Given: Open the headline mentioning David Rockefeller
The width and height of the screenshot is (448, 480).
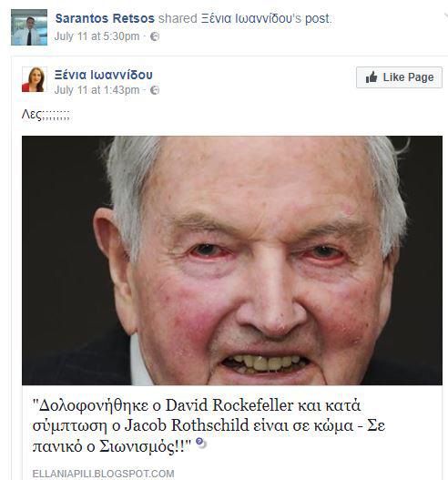Looking at the screenshot, I should [209, 426].
